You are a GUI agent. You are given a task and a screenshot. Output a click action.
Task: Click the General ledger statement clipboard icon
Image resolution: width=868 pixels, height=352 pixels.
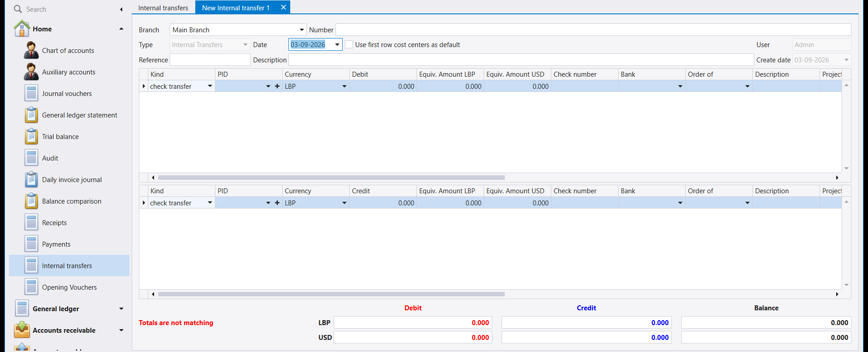click(x=31, y=115)
